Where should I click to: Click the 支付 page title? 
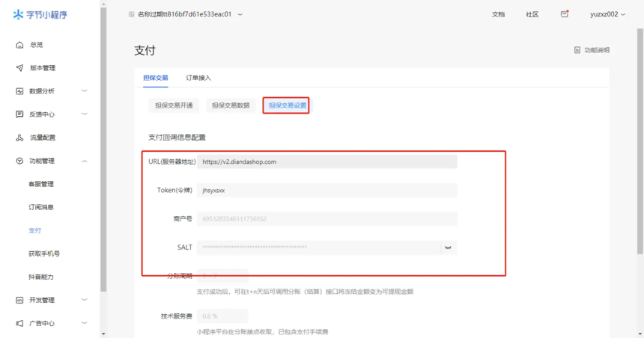[145, 50]
